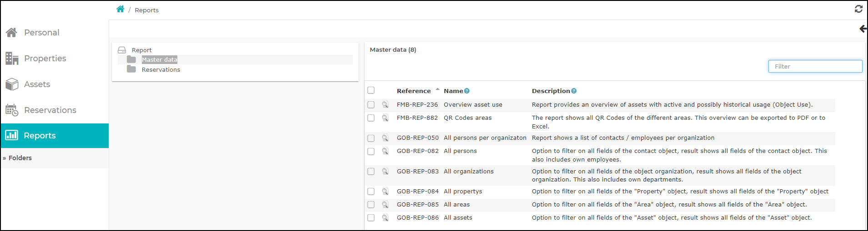The image size is (868, 231).
Task: Open the Master data folder
Action: 159,60
